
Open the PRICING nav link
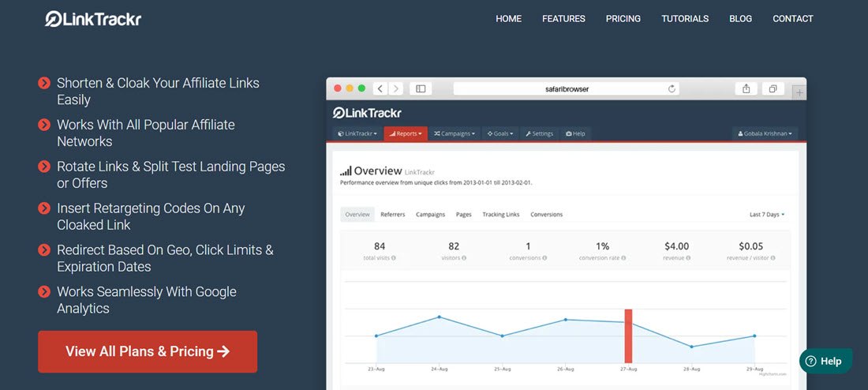coord(623,19)
